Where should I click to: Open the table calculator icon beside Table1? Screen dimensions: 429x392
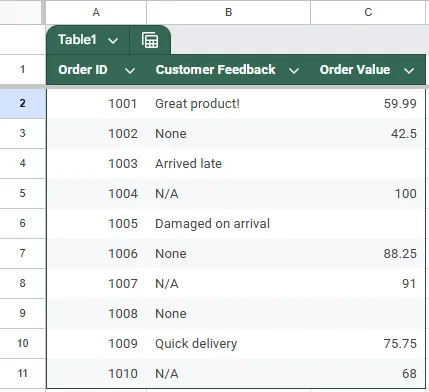point(150,40)
